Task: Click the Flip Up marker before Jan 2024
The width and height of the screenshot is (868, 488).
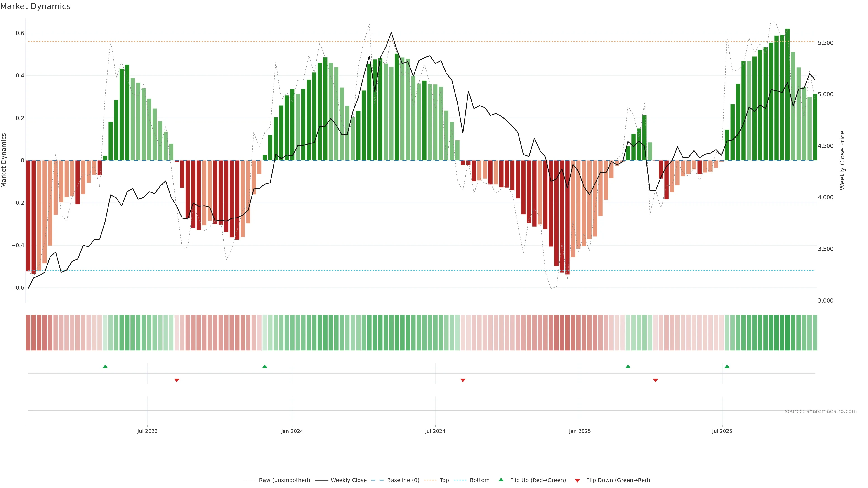Action: click(x=264, y=366)
